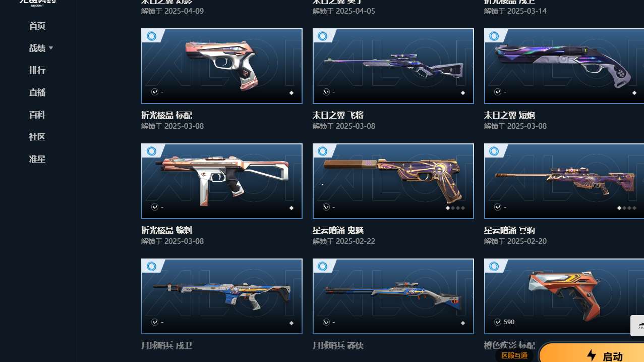Click the blue ring badge on 星云暗涌 鬼魅 card
This screenshot has width=644, height=362.
[x=323, y=151]
